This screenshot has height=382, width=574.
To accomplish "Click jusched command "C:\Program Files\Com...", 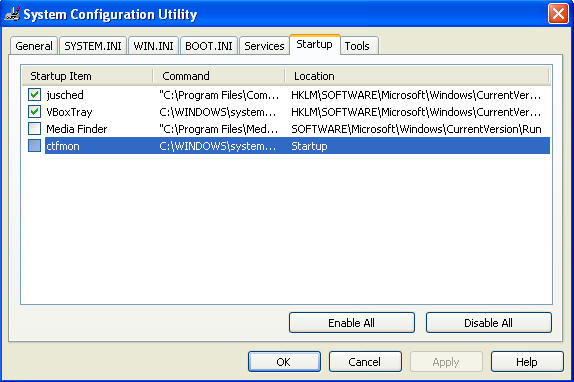I will [219, 95].
